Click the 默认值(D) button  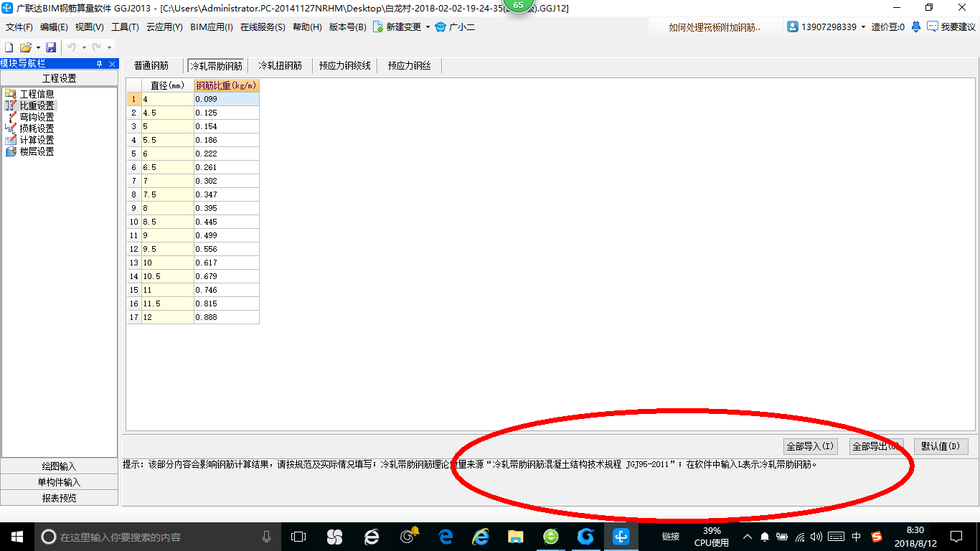(x=941, y=446)
